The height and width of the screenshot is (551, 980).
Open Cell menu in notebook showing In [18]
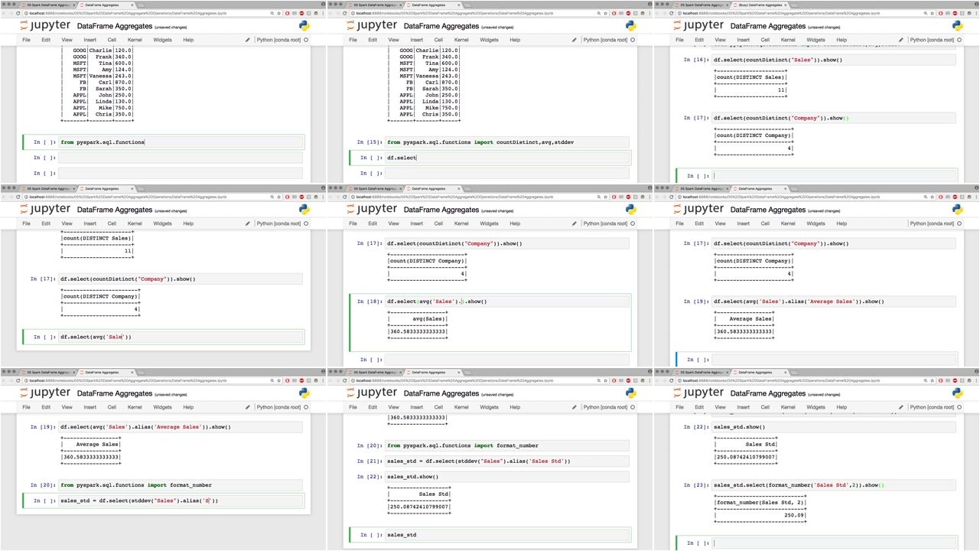438,223
